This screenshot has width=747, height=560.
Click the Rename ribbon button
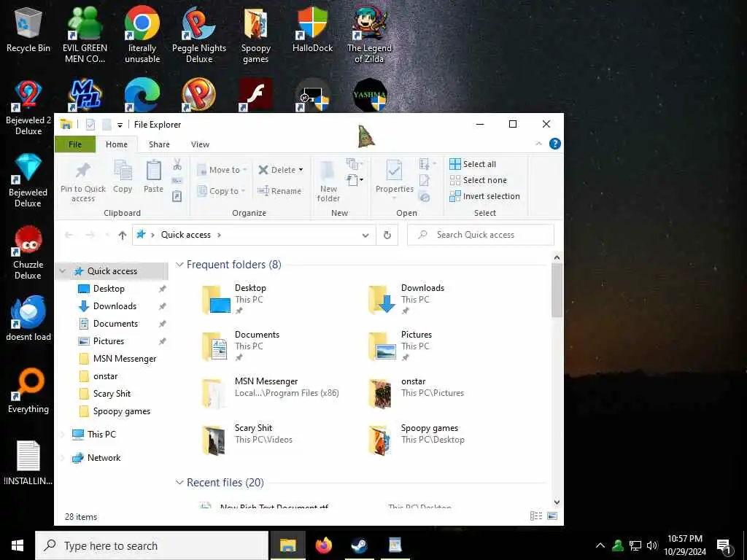point(279,191)
